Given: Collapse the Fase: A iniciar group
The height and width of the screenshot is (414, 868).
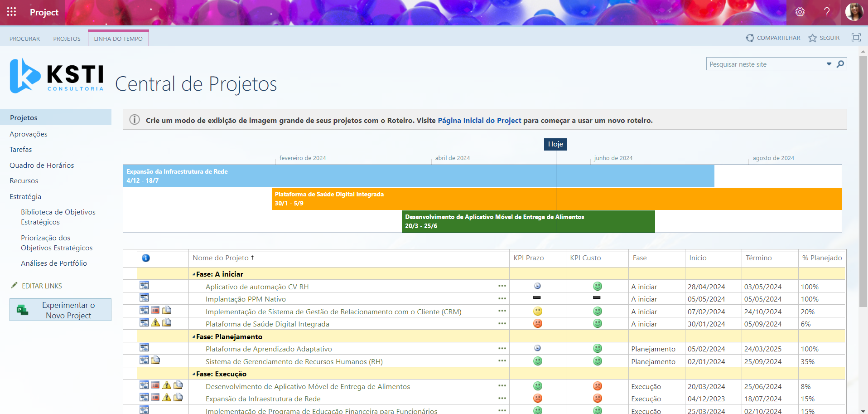Looking at the screenshot, I should [x=194, y=274].
